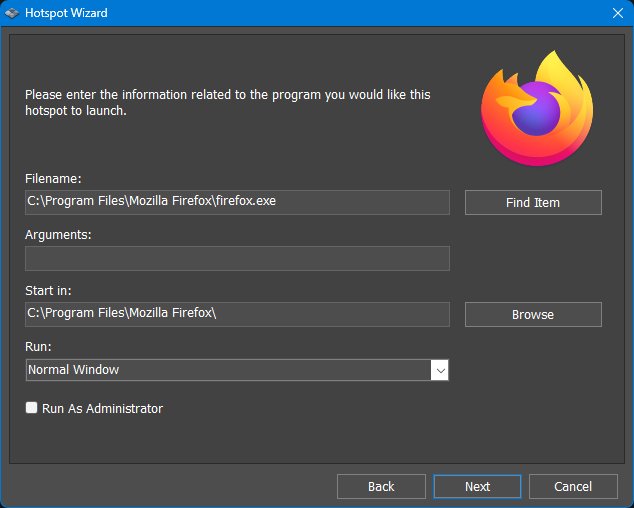Click the "Please enter the information" instruction text
Screen dimensions: 634x508
click(228, 102)
